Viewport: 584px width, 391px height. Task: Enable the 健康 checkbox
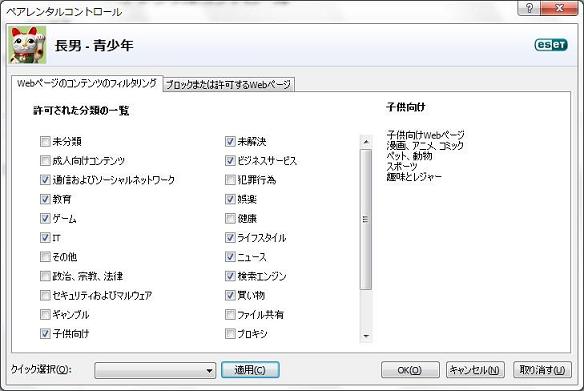tap(230, 218)
